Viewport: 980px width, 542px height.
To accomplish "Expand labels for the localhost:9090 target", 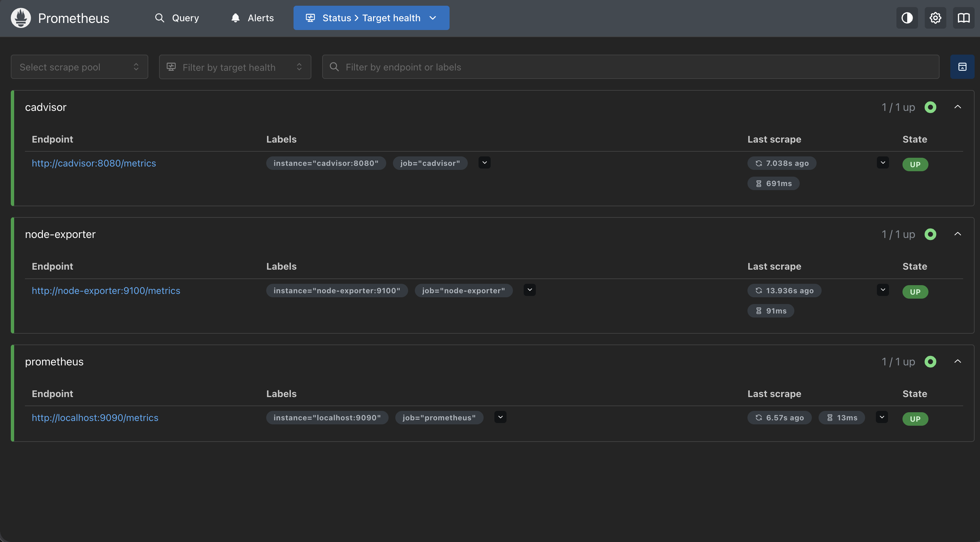I will point(500,417).
